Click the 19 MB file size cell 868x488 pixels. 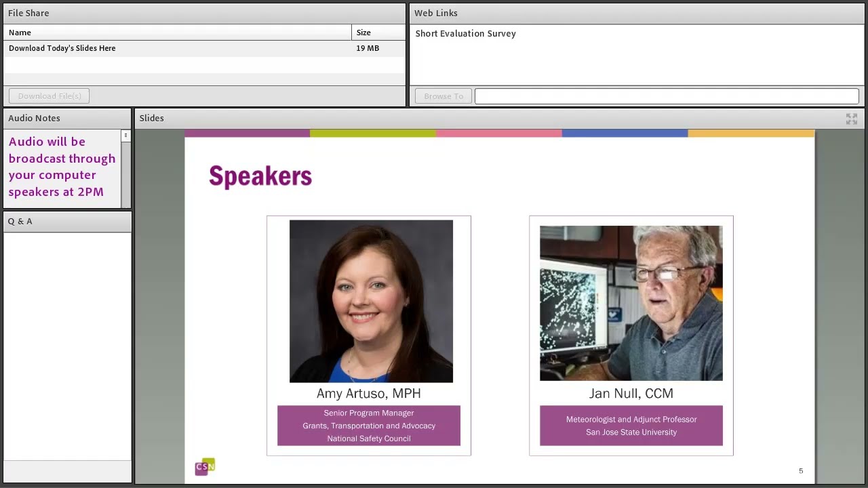click(368, 48)
